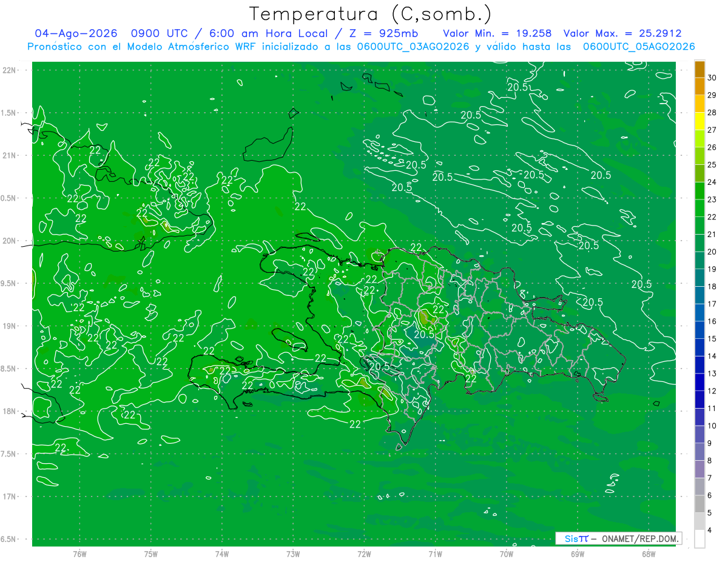Click the "Z = 925mb" level text
This screenshot has width=728, height=562.
(x=380, y=34)
